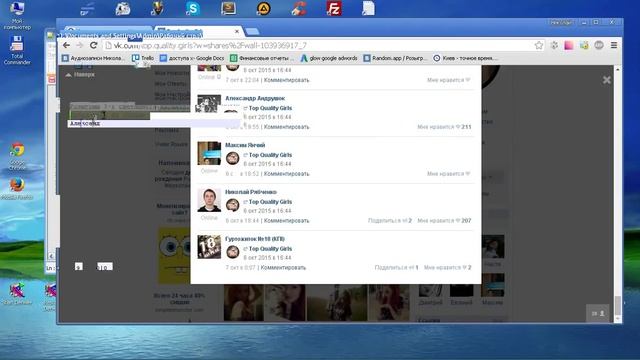Open Киев точное время bookmark
The image size is (640, 360).
pos(465,58)
